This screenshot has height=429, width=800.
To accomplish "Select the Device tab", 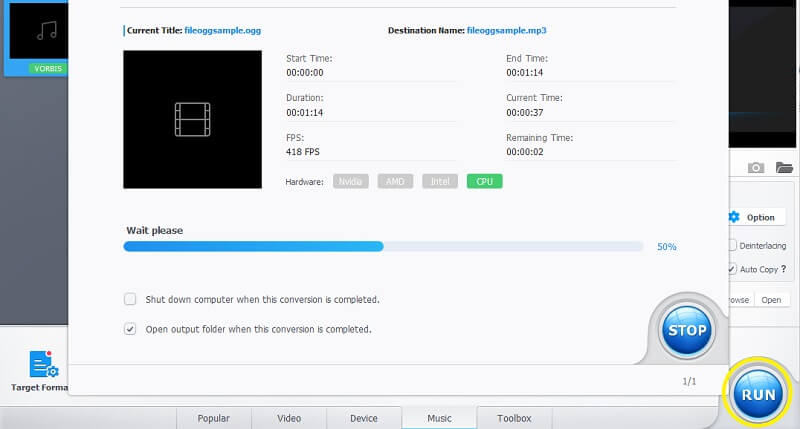I will coord(364,418).
